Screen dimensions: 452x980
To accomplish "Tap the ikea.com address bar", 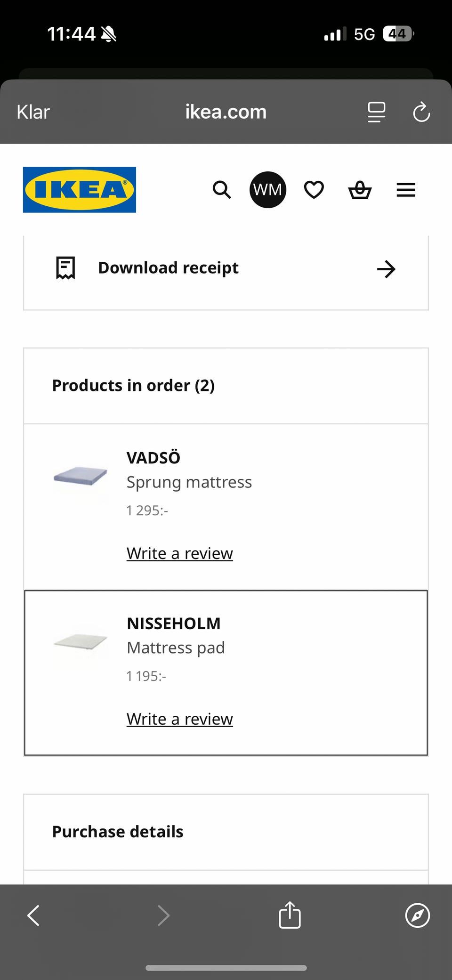I will coord(226,112).
